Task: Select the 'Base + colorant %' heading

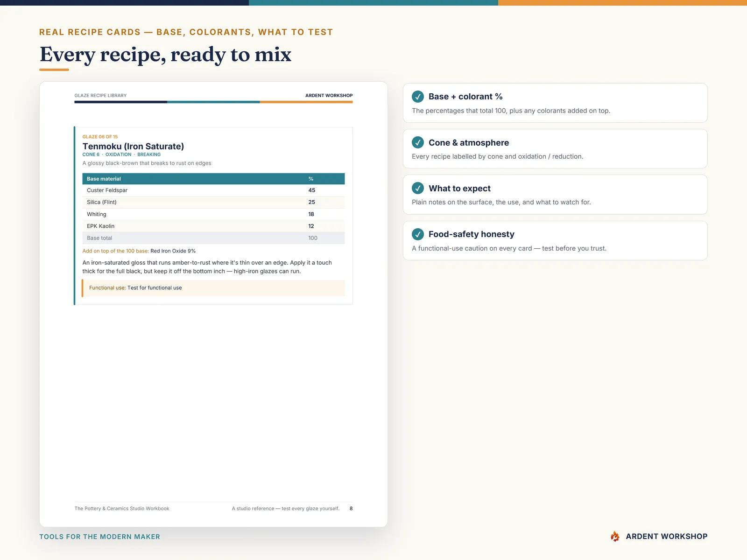Action: click(465, 97)
